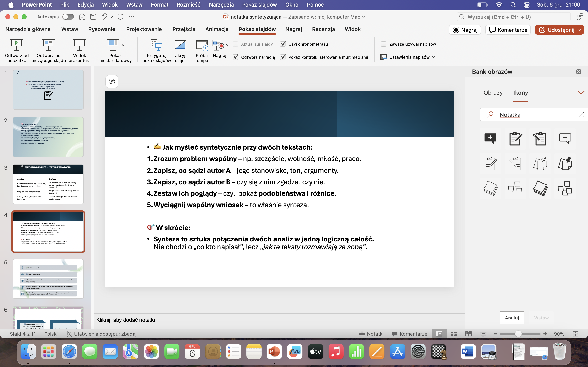The image size is (588, 367).
Task: Start Próba tempa rehearsal timing
Action: point(202,45)
